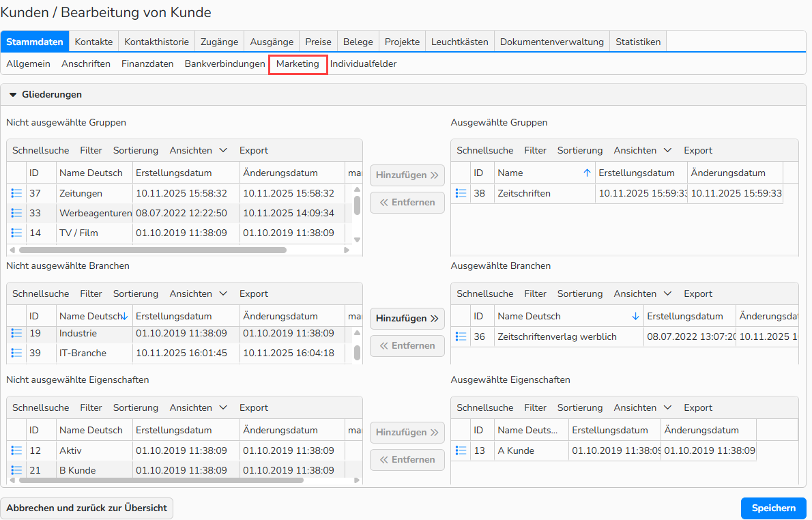Click Entfernen button for Eigenschaften
The image size is (812, 520).
407,460
